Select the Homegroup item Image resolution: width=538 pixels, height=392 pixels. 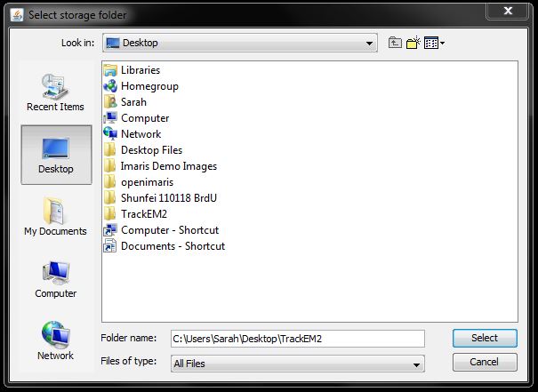click(x=149, y=86)
